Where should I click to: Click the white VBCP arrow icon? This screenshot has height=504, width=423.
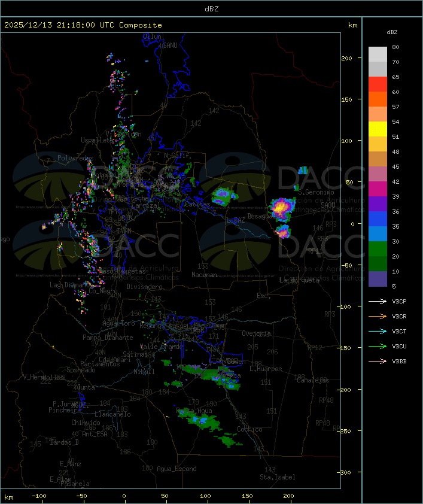[x=378, y=301]
